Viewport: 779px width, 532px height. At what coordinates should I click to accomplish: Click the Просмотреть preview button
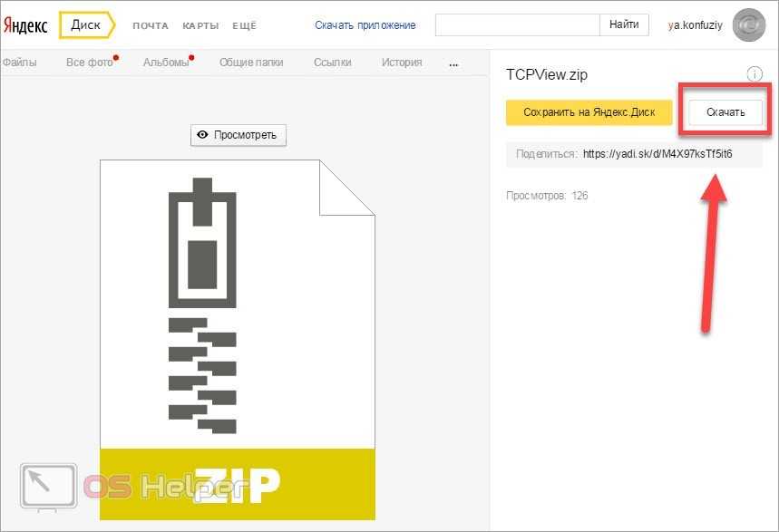(239, 135)
